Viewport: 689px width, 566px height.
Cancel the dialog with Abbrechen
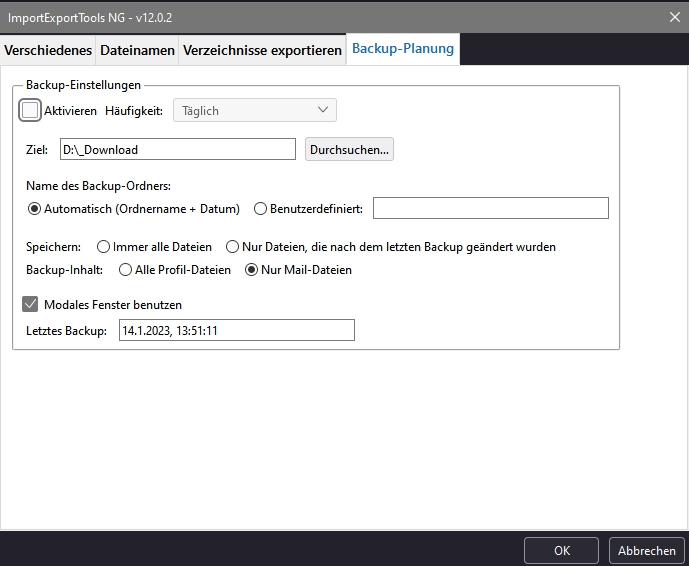tap(646, 550)
